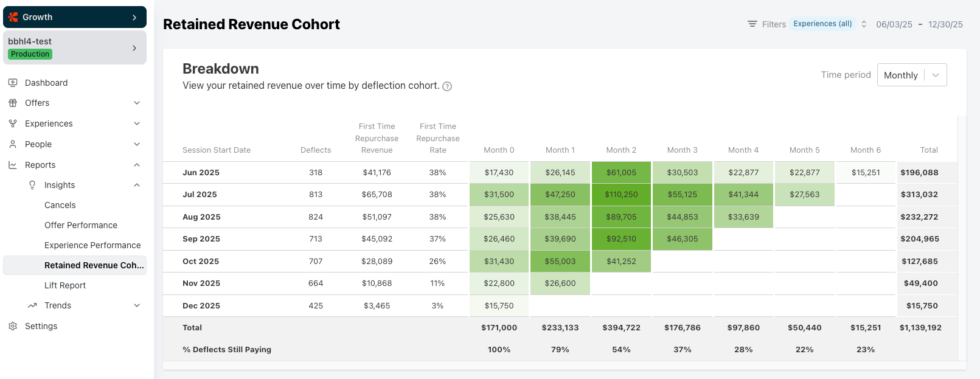Open the Cancels report
This screenshot has width=980, height=379.
coord(60,205)
